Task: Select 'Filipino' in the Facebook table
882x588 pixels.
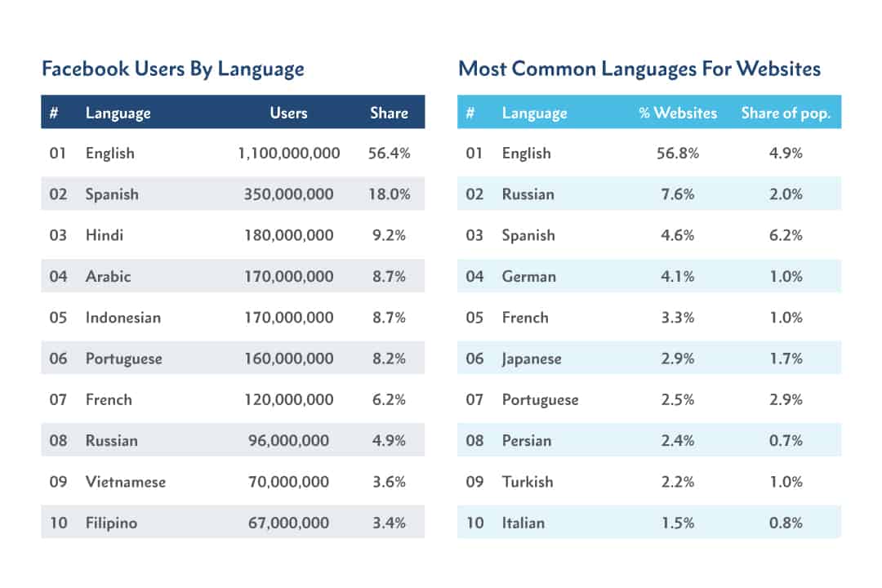Action: [111, 523]
